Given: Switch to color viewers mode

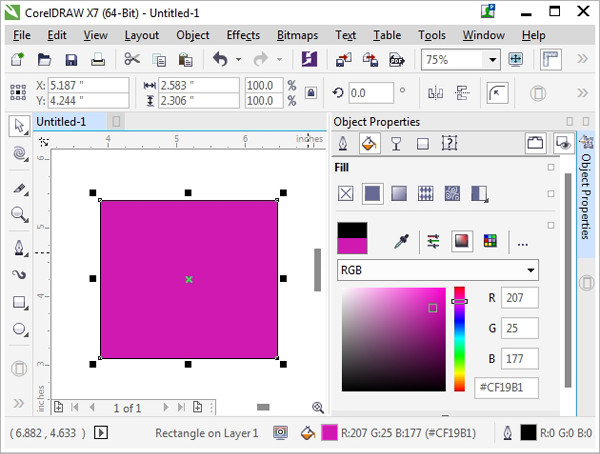Looking at the screenshot, I should [461, 241].
